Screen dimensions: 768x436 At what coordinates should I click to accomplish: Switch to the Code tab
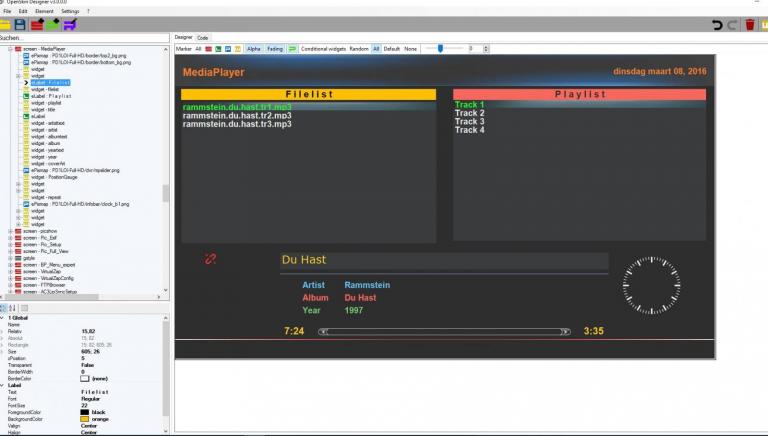(203, 37)
